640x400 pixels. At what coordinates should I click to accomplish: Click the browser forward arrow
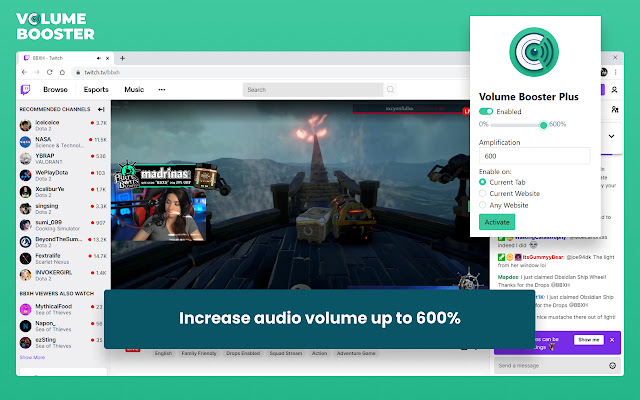click(37, 72)
